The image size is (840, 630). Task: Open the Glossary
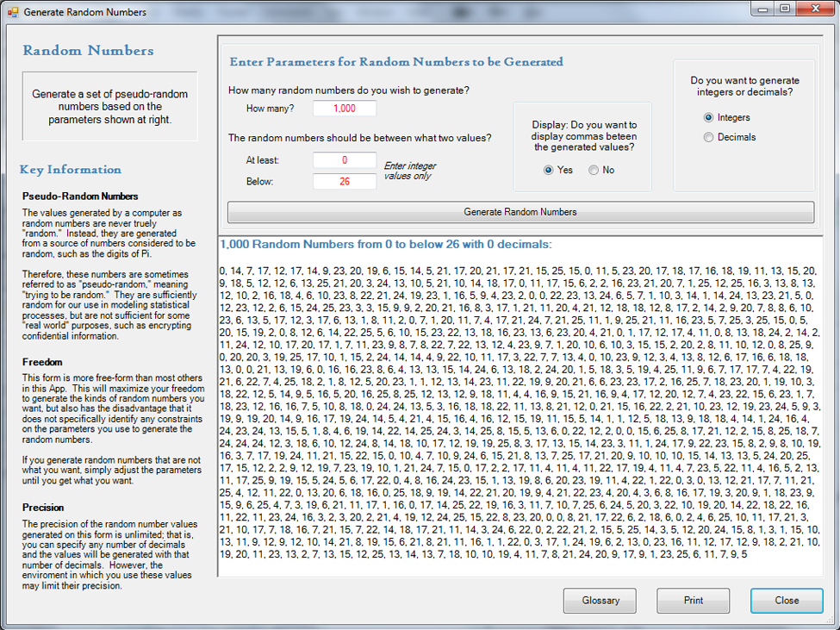[600, 601]
